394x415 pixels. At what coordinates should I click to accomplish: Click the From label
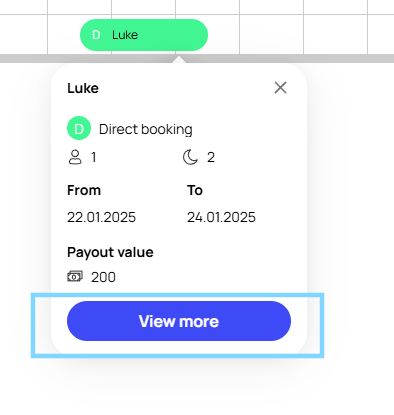click(84, 190)
